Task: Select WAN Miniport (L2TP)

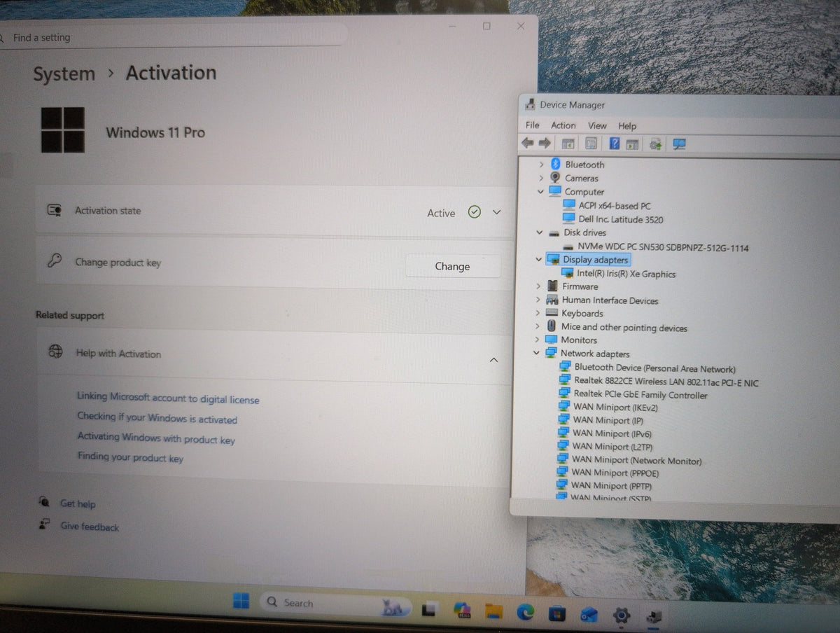Action: pyautogui.click(x=612, y=446)
